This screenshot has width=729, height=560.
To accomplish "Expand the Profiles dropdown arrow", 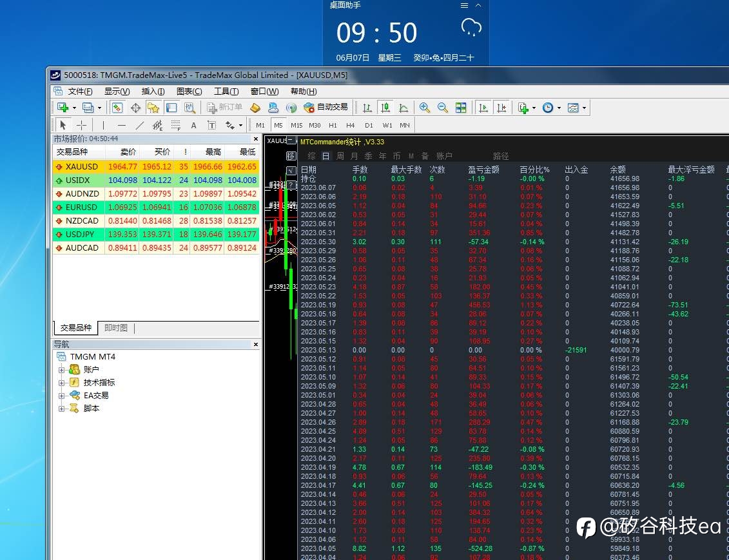I will tap(99, 108).
